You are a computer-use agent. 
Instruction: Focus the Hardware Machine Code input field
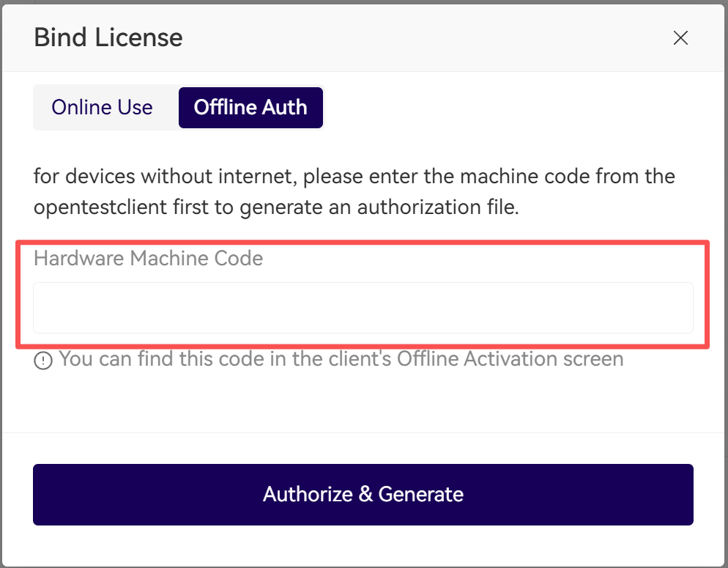pos(363,308)
